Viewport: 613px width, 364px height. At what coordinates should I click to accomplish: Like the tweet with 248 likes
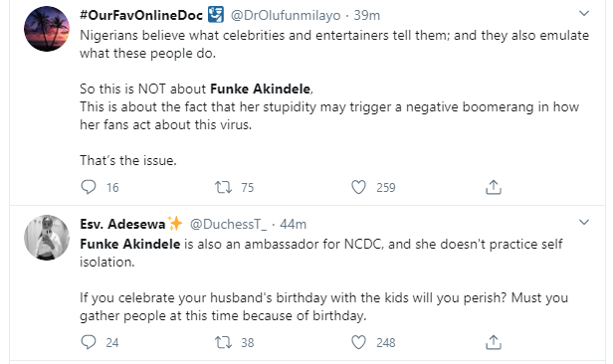[x=358, y=342]
